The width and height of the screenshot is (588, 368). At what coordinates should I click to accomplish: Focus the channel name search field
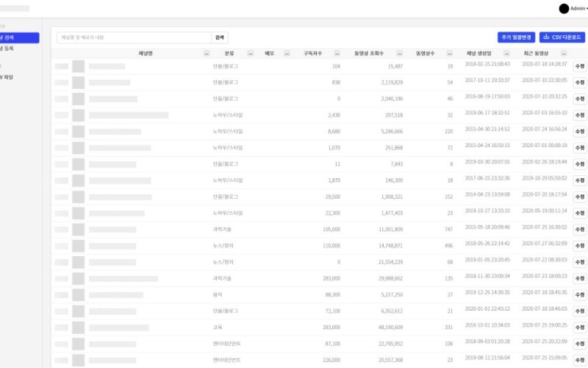(134, 38)
